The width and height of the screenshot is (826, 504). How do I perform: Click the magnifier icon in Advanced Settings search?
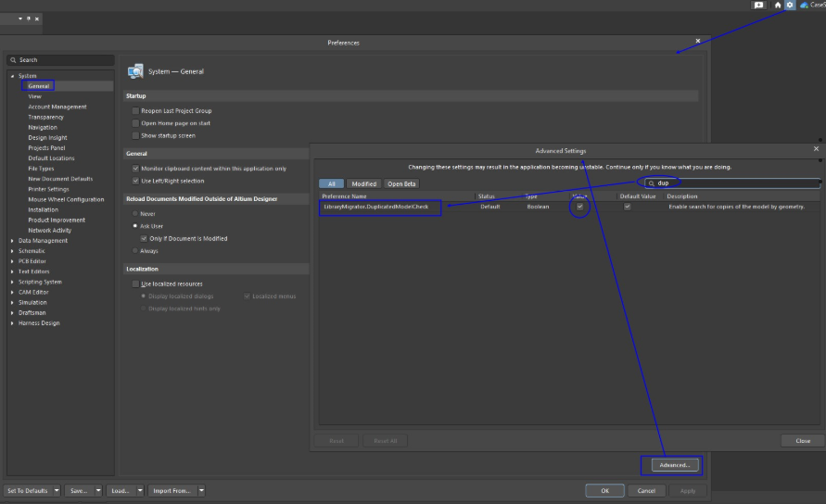point(652,183)
